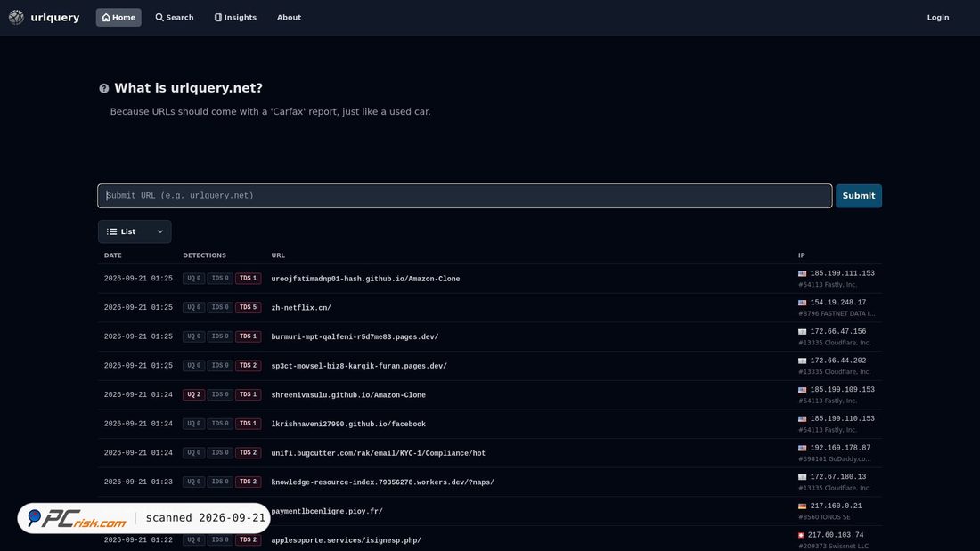Image resolution: width=980 pixels, height=551 pixels.
Task: Click the flag icon beside 185.199.110.153
Action: (x=802, y=418)
